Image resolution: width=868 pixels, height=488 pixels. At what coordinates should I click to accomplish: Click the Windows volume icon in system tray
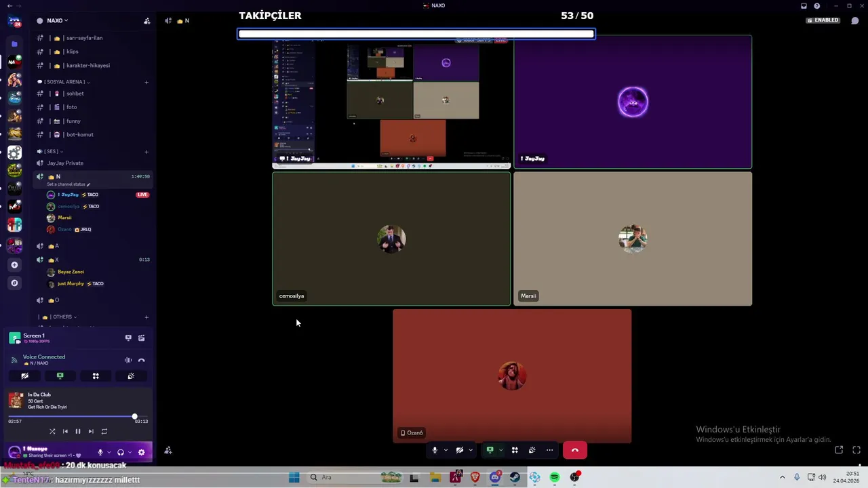[x=822, y=477]
